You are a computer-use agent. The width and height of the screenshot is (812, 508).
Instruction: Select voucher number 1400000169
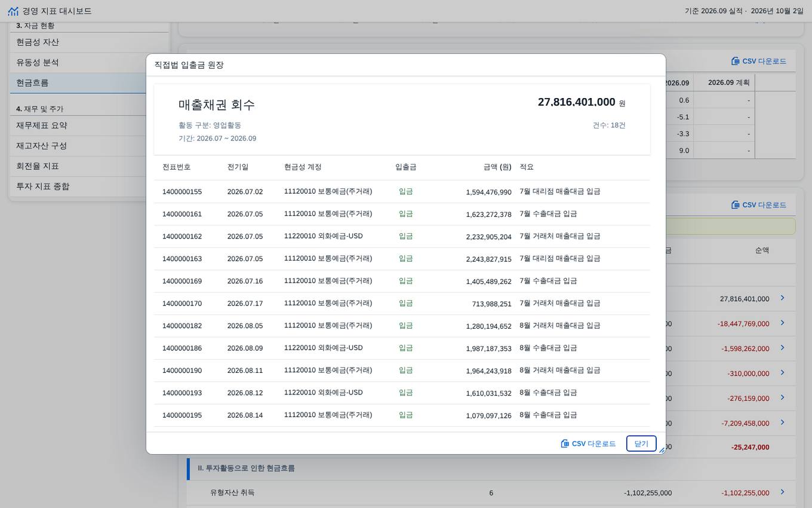coord(182,281)
